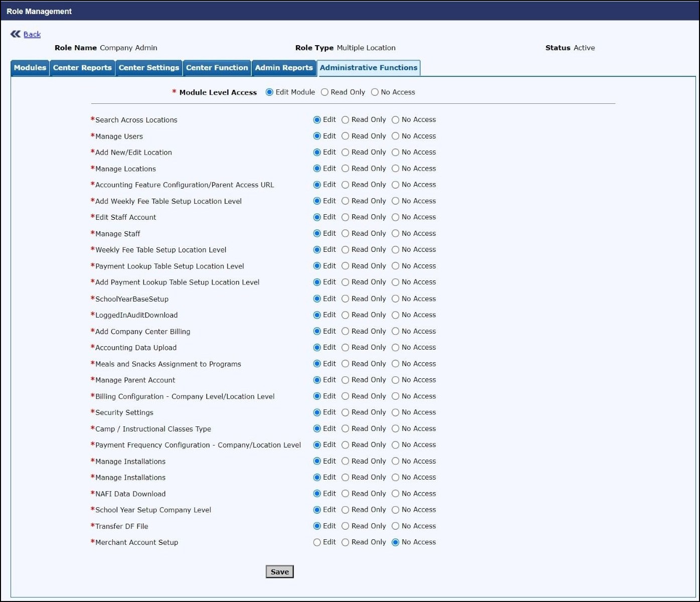The width and height of the screenshot is (700, 602).
Task: Select the Admin Reports tab
Action: (284, 68)
